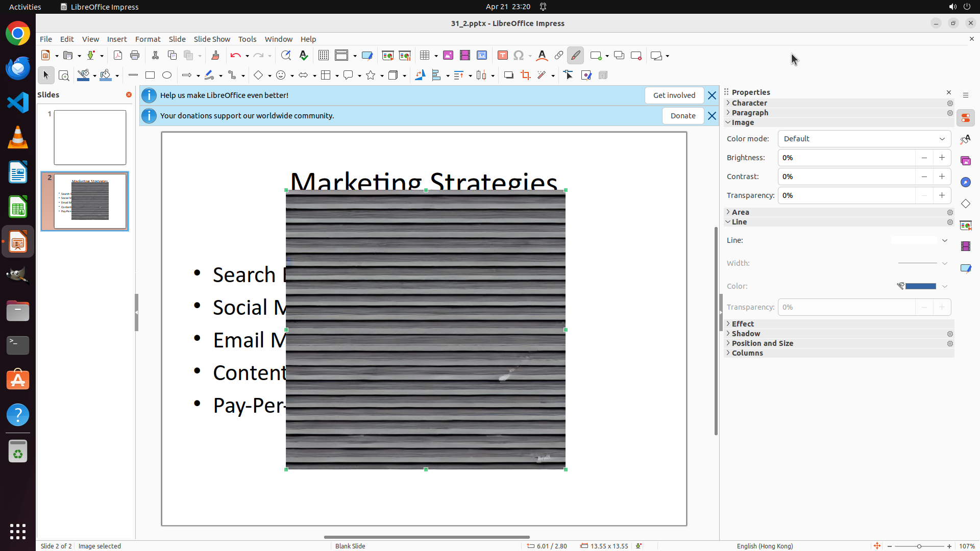The width and height of the screenshot is (980, 551).
Task: Open the Slide Show menu
Action: coord(212,39)
